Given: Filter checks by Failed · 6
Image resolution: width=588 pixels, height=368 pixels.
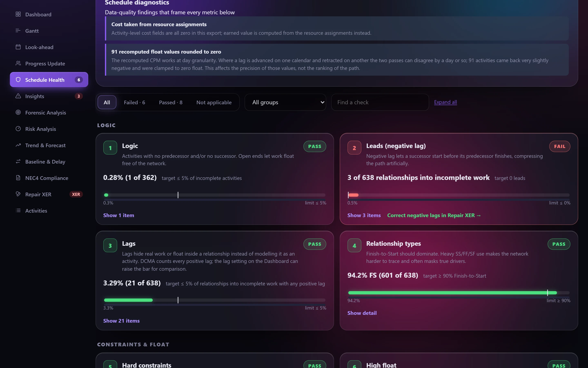Looking at the screenshot, I should [134, 102].
